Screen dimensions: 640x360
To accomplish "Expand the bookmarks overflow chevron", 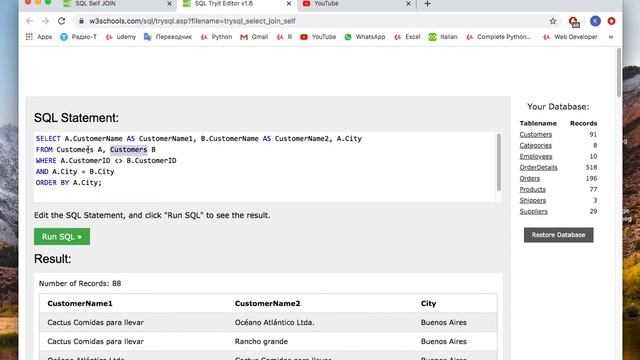I will click(x=611, y=37).
